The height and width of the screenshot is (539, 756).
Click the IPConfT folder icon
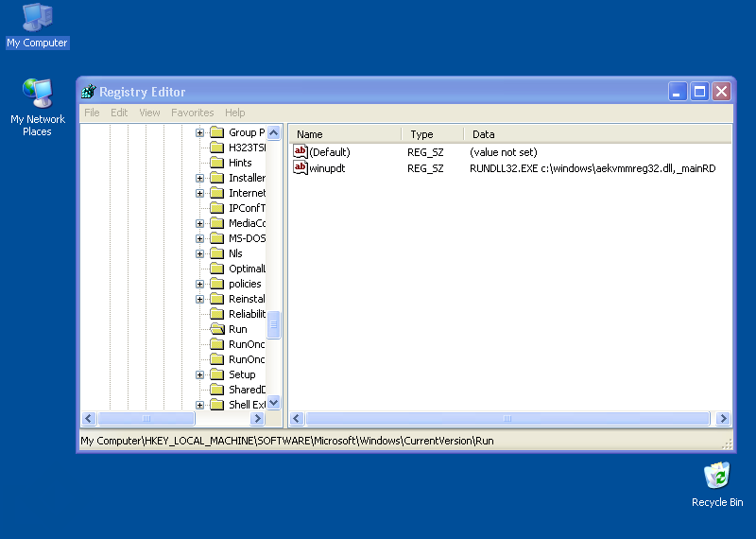217,208
